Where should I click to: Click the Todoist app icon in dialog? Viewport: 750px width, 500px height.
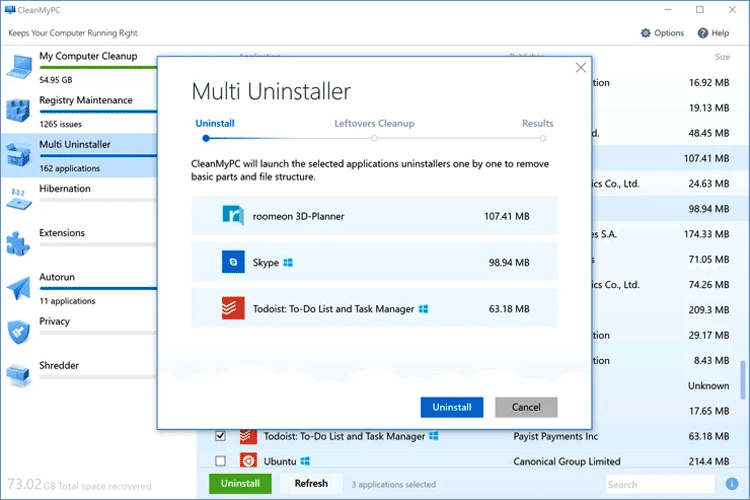click(x=233, y=308)
